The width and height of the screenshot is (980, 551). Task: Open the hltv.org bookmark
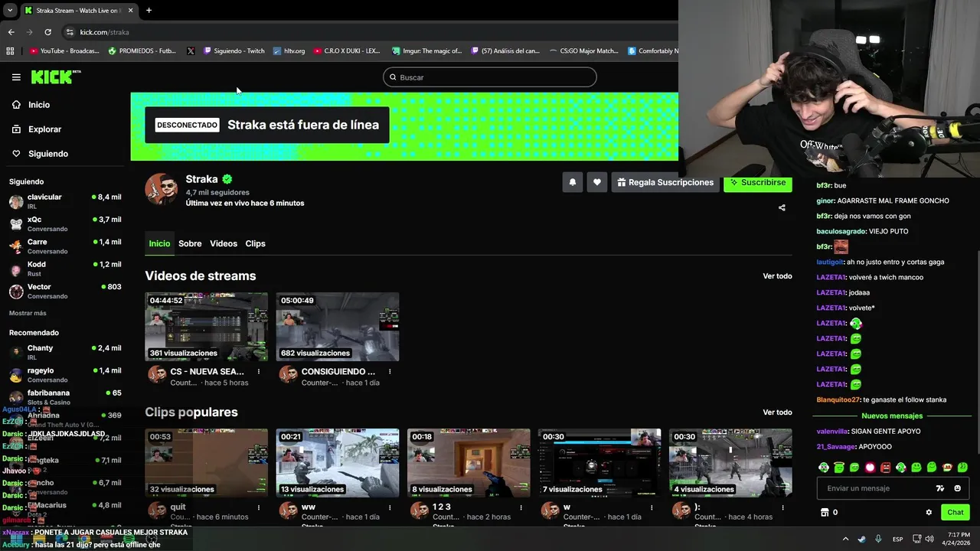coord(289,51)
